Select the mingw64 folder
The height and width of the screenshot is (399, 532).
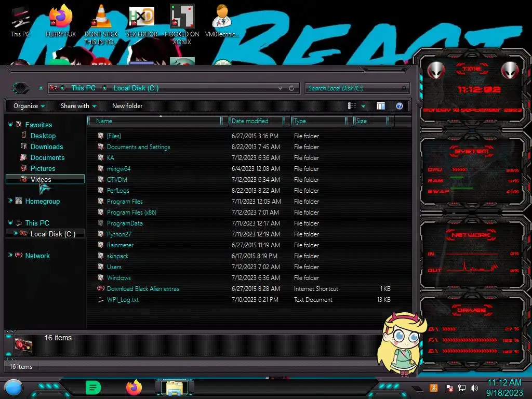coord(118,169)
